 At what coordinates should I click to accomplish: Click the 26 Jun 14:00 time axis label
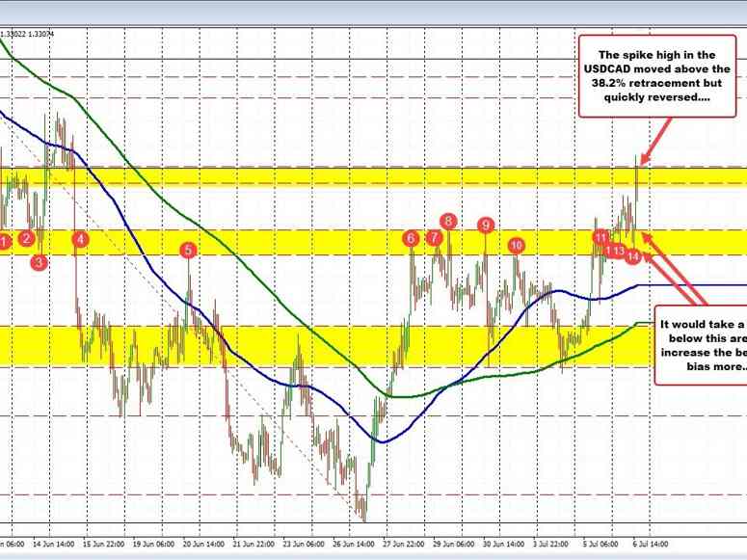354,544
